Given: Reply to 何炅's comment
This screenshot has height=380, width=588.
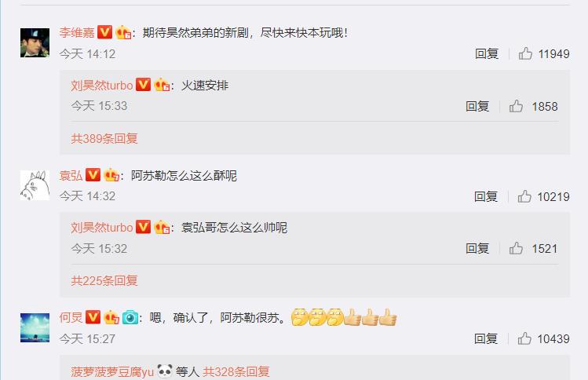Looking at the screenshot, I should (486, 338).
